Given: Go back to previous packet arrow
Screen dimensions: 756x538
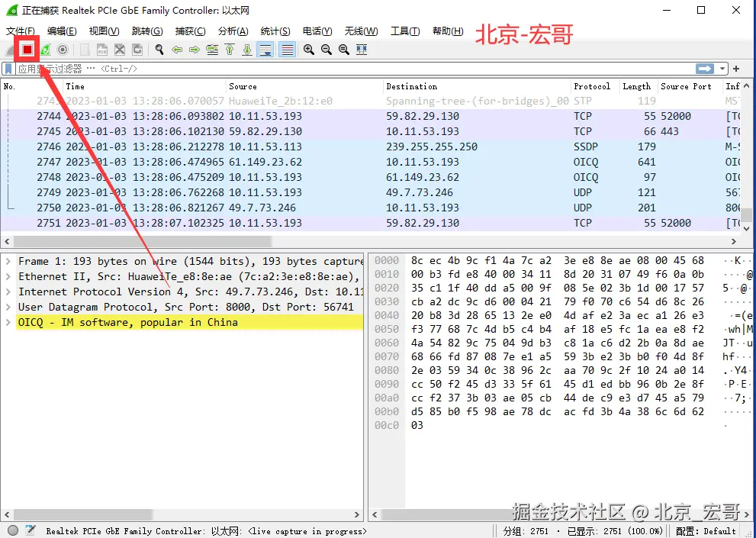Looking at the screenshot, I should pyautogui.click(x=177, y=49).
